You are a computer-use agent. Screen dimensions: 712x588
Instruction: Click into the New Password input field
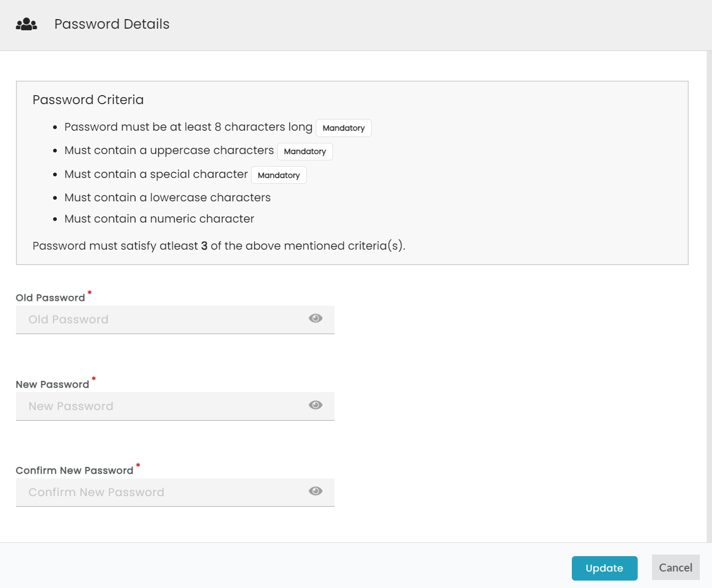pyautogui.click(x=159, y=406)
